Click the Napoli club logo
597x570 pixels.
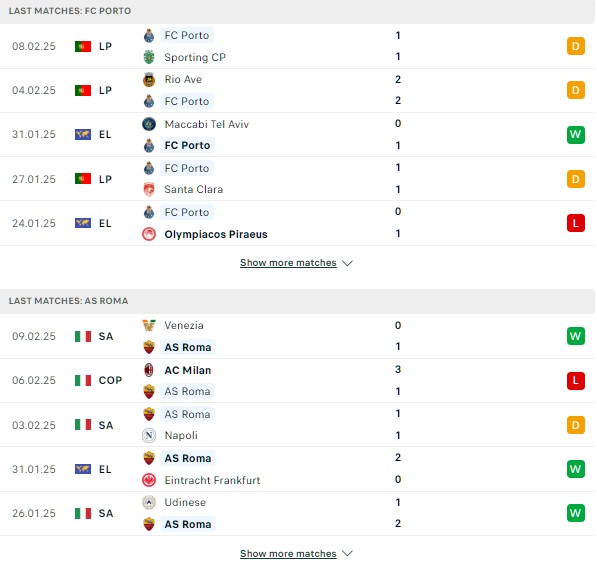coord(149,435)
